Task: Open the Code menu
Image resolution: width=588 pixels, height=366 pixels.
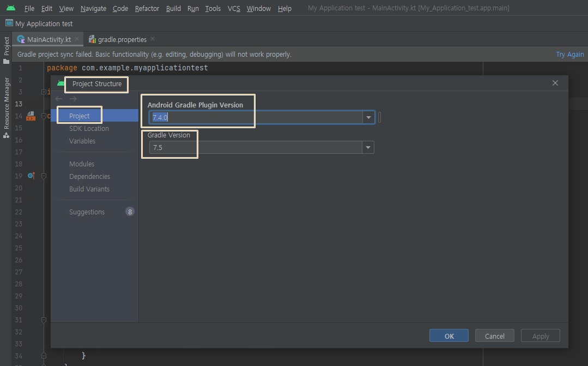Action: (x=120, y=8)
